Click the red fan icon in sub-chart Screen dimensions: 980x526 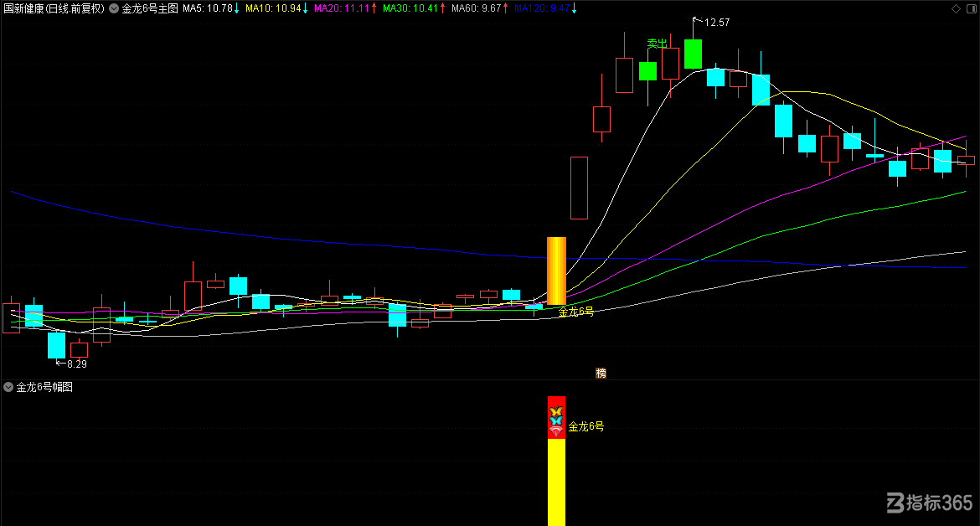pyautogui.click(x=556, y=431)
